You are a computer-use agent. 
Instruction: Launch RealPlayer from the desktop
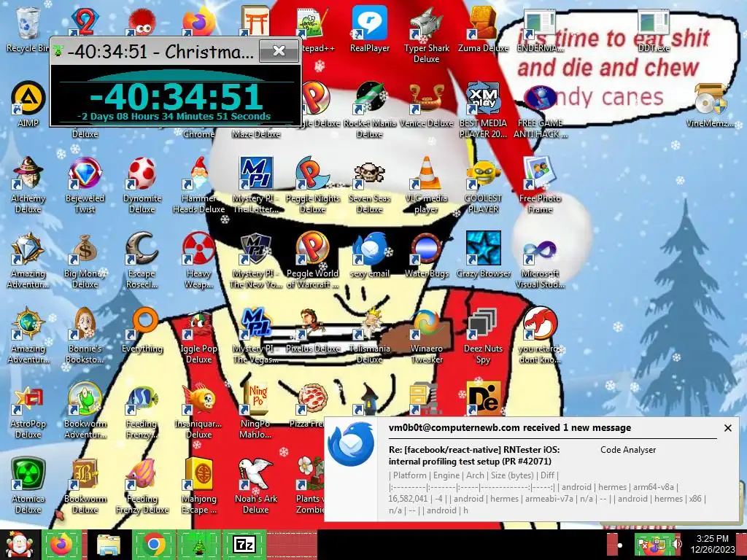(x=369, y=24)
